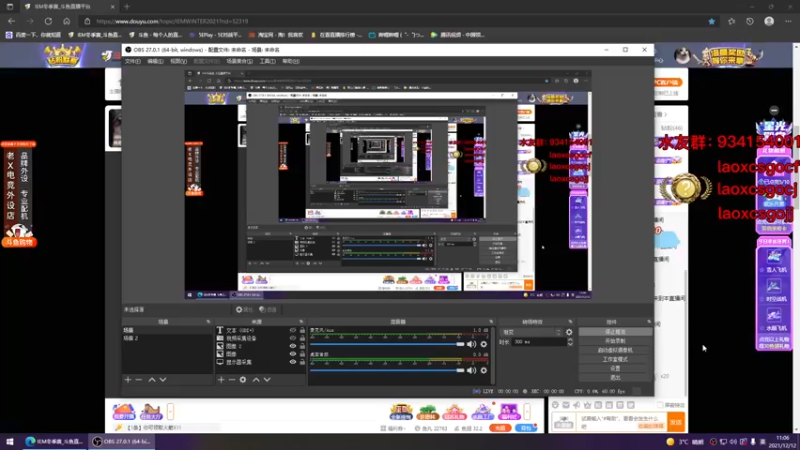Add a new source with the plus icon

[x=221, y=380]
